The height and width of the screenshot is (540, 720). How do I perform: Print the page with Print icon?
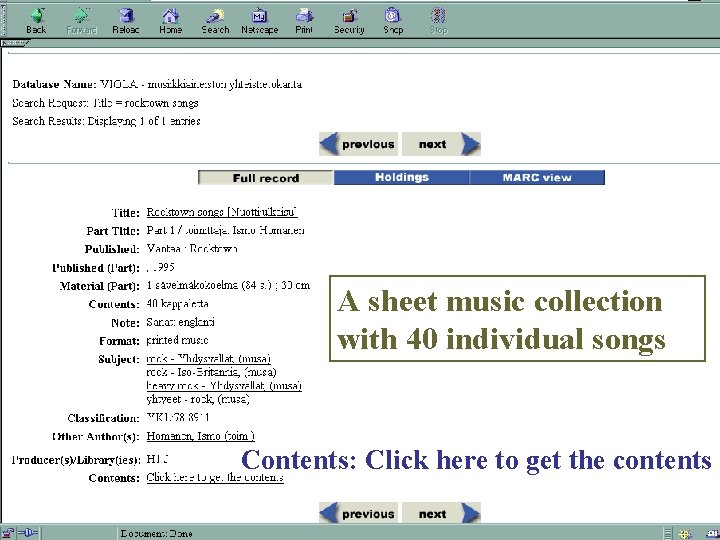pos(304,21)
